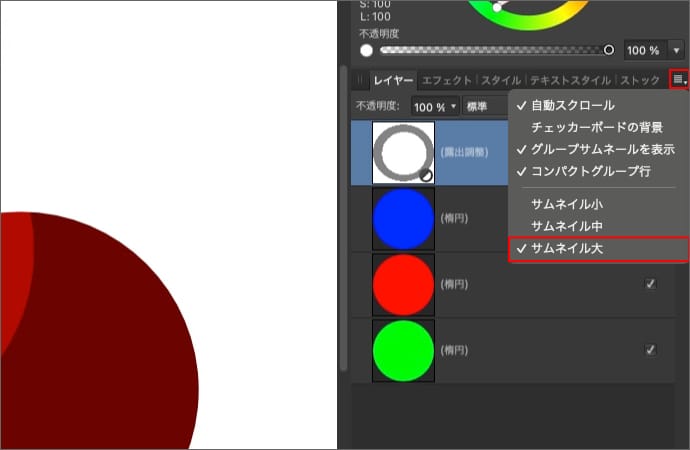The image size is (690, 450).
Task: Select the green ellipse layer thumbnail
Action: point(403,350)
